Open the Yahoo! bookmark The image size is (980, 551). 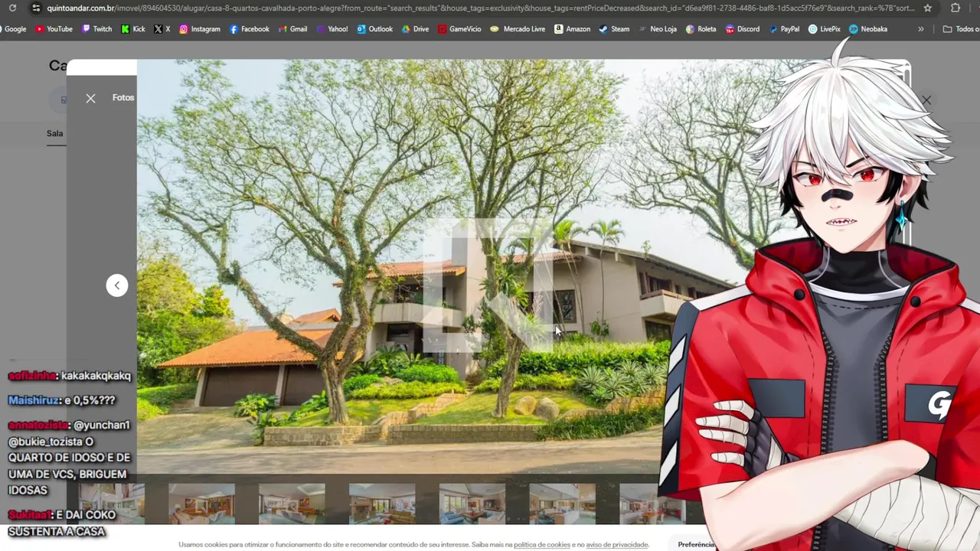point(332,29)
